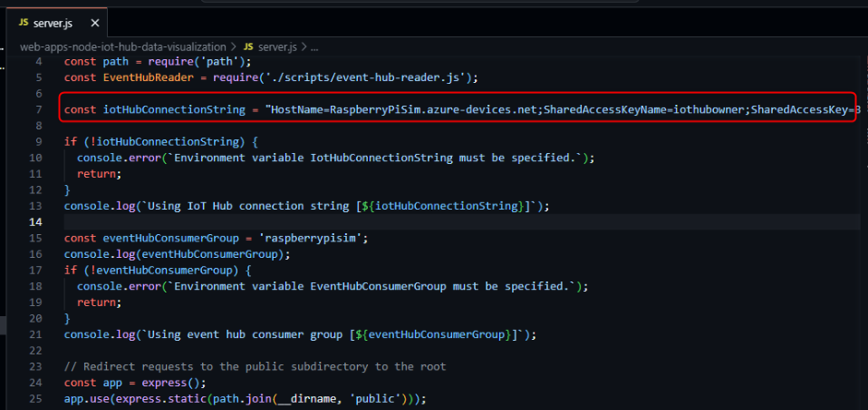Click the JS icon in the breadcrumb
The width and height of the screenshot is (868, 410).
pyautogui.click(x=249, y=46)
